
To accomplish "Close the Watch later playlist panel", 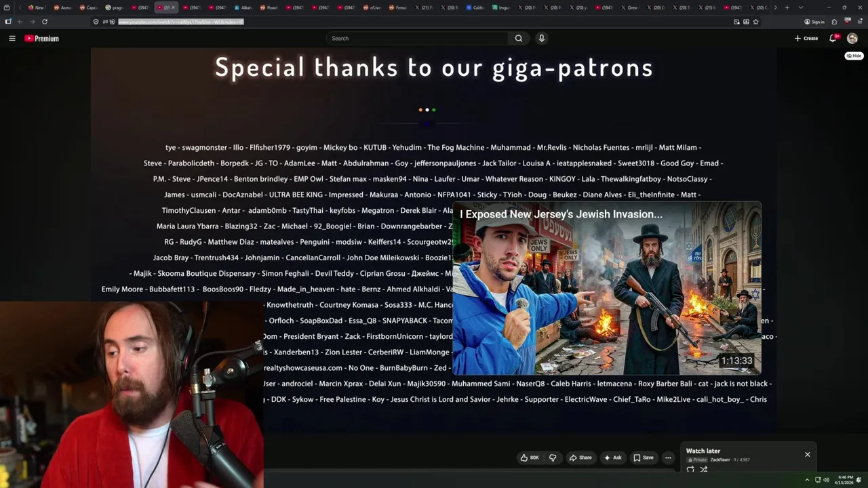I will [808, 454].
